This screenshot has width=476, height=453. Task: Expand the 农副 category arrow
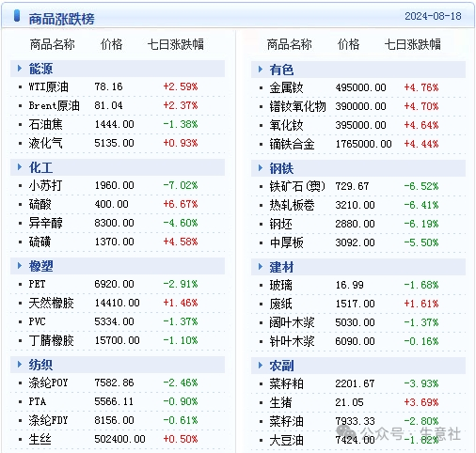pyautogui.click(x=261, y=366)
